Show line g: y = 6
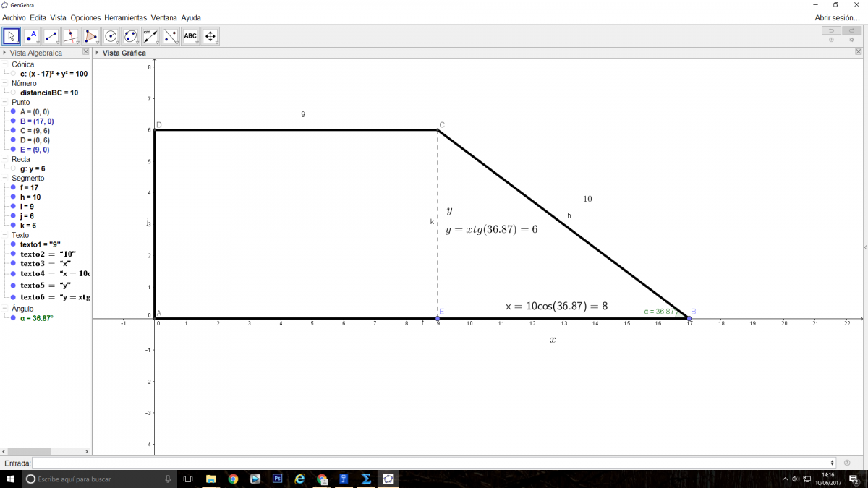The width and height of the screenshot is (868, 488). (x=13, y=168)
